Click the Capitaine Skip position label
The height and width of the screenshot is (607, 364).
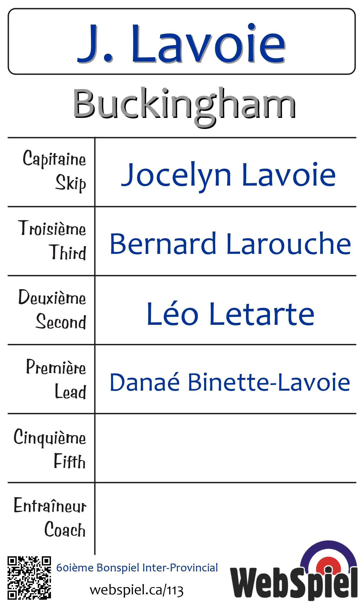[54, 171]
